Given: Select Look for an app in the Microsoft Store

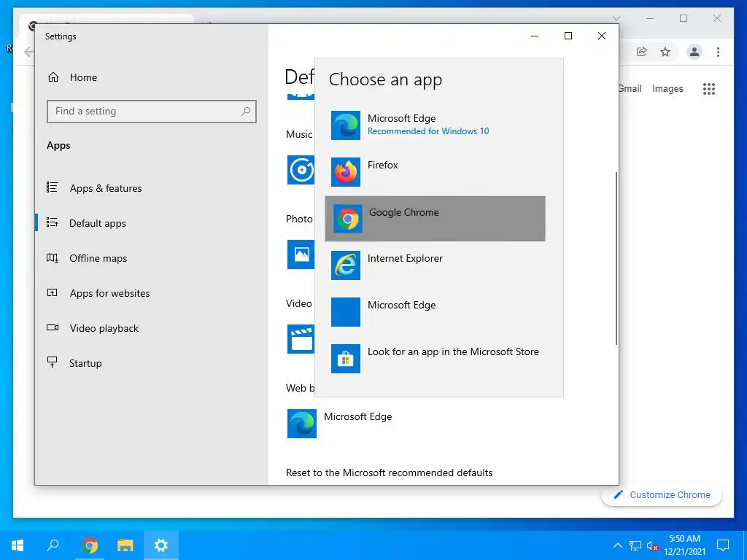Looking at the screenshot, I should [435, 359].
